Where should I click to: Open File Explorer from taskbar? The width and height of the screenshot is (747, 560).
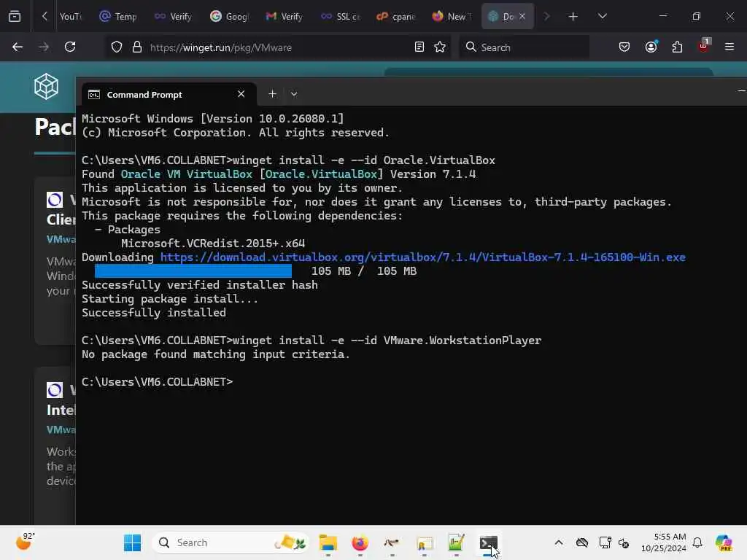(x=328, y=542)
